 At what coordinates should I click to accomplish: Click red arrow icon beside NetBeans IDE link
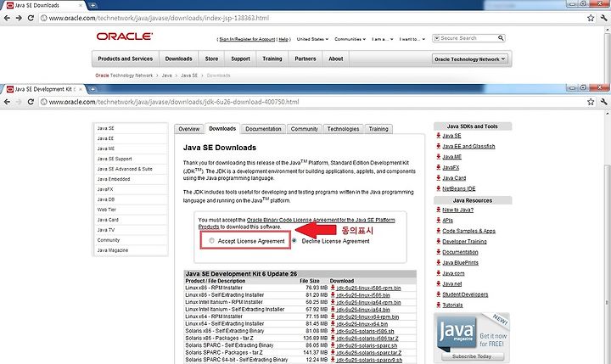tap(439, 188)
